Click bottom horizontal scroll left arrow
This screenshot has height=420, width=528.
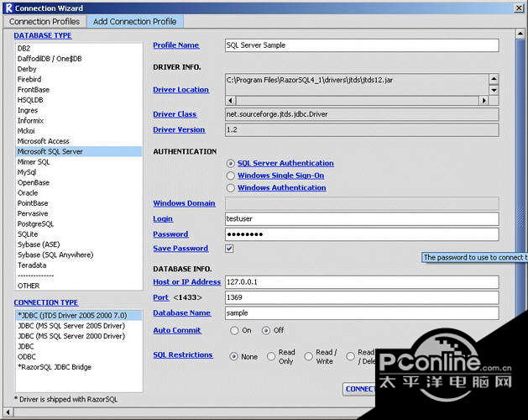[x=8, y=412]
